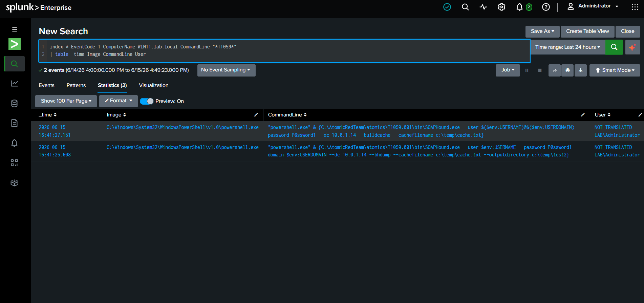Open the apps grid dots icon
This screenshot has width=644, height=303.
click(635, 7)
